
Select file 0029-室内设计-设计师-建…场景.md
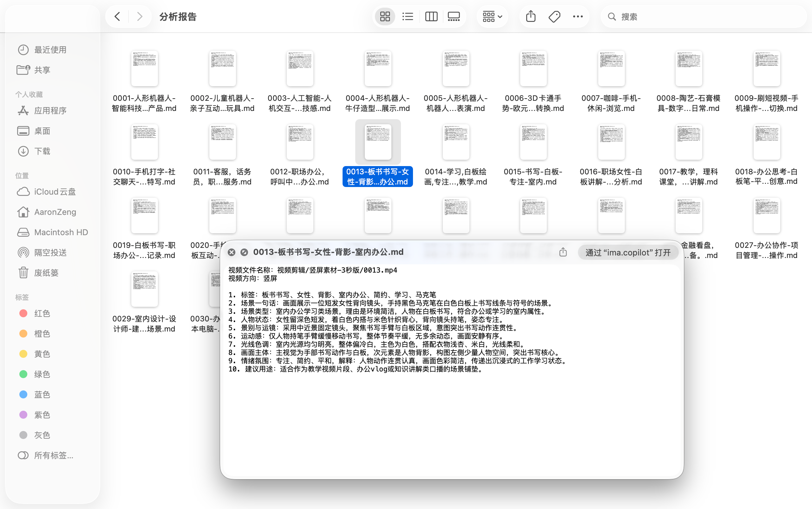pyautogui.click(x=144, y=302)
